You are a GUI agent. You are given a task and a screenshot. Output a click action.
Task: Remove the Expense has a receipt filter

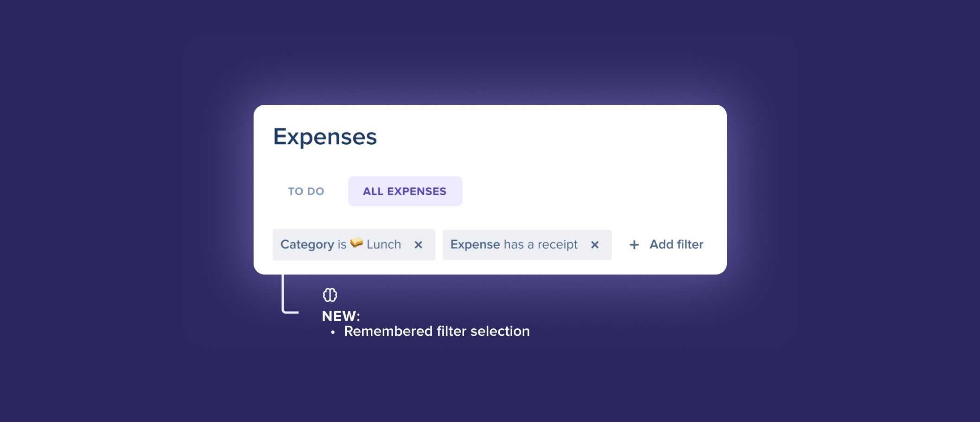click(x=595, y=245)
